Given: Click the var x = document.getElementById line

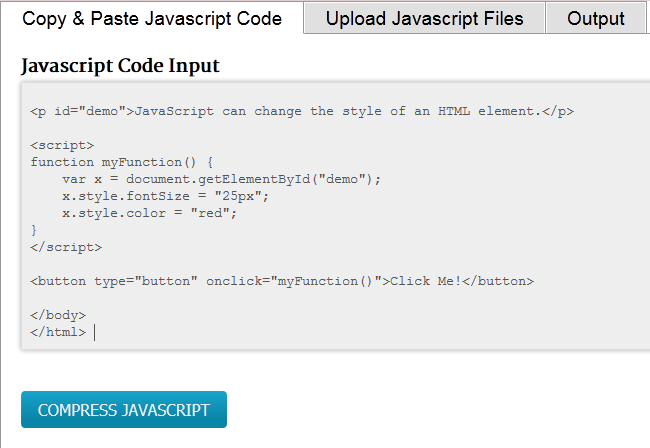Looking at the screenshot, I should pos(221,179).
